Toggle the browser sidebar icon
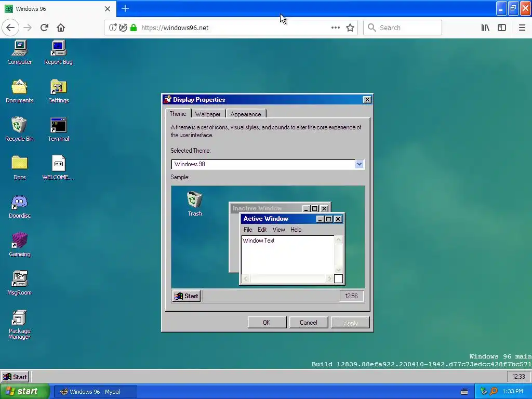The width and height of the screenshot is (532, 399). 502,28
